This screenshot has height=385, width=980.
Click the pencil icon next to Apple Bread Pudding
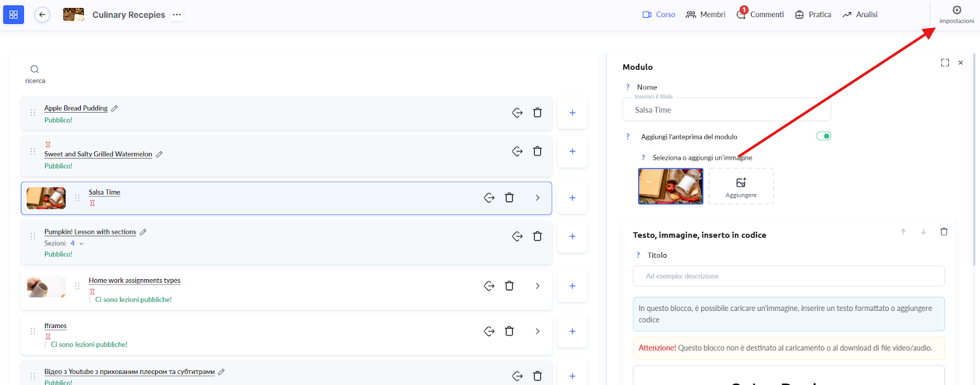coord(115,108)
